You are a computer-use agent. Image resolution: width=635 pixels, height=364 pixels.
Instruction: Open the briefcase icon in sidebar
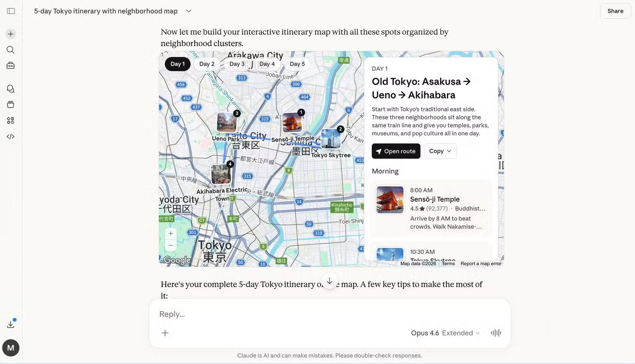[x=11, y=66]
